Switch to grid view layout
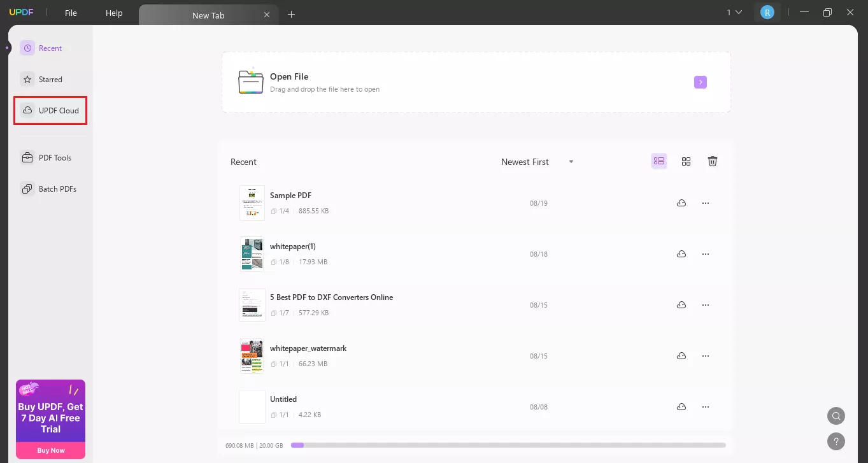 (x=686, y=162)
